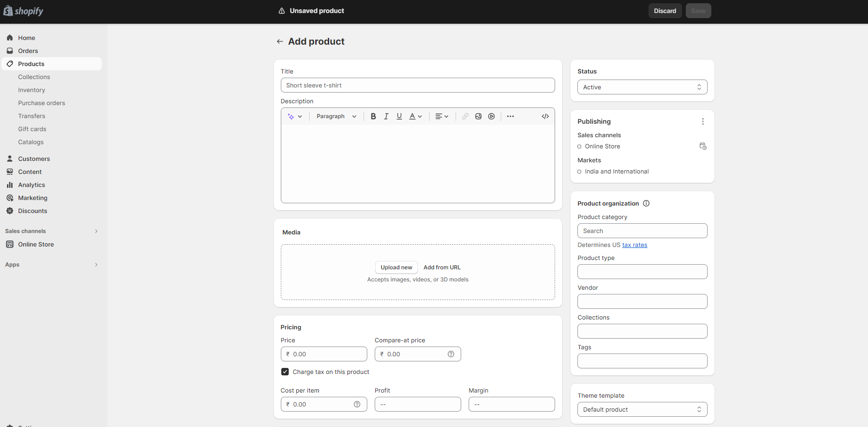Click the Shopify logo
The height and width of the screenshot is (427, 868).
(23, 11)
